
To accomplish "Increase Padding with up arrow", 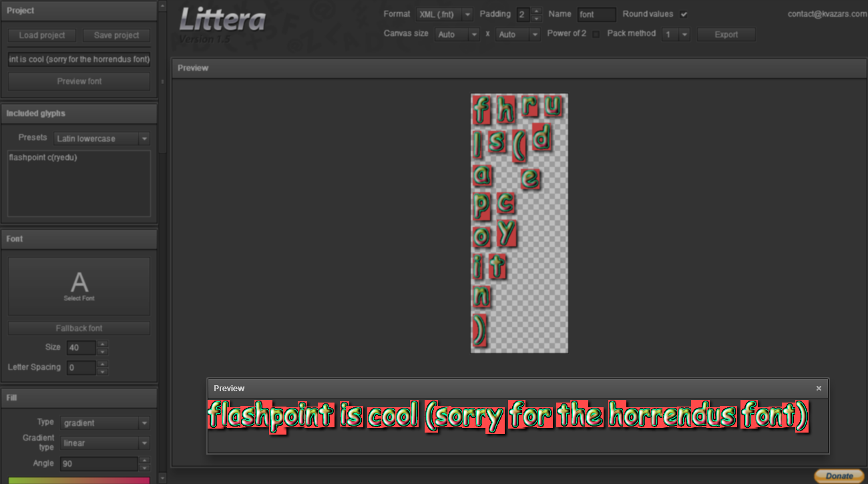I will pyautogui.click(x=537, y=11).
